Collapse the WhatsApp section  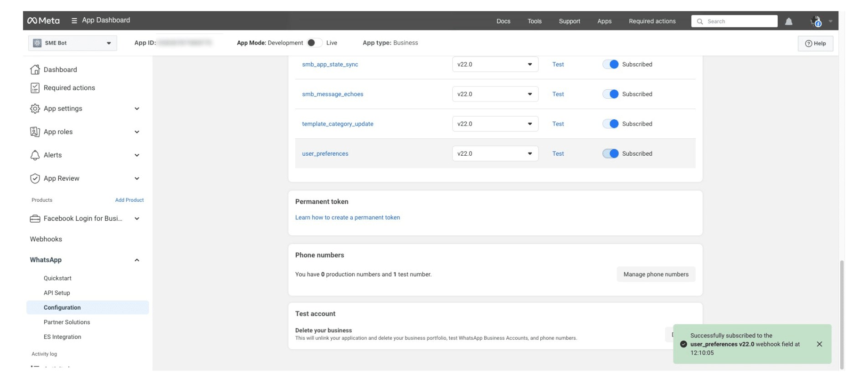[x=137, y=260]
